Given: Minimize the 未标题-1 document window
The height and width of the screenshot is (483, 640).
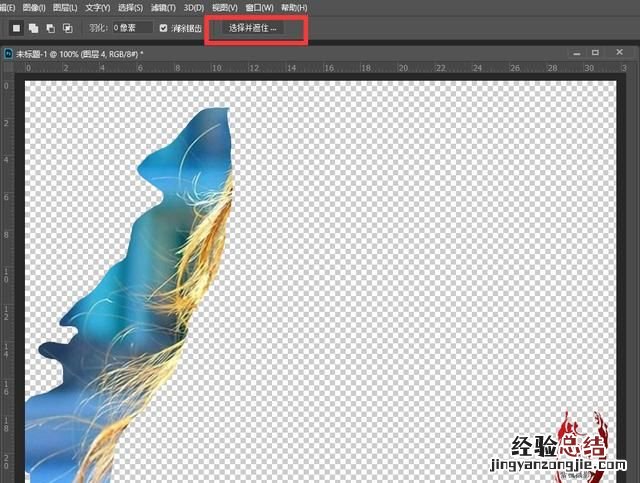Looking at the screenshot, I should click(577, 53).
